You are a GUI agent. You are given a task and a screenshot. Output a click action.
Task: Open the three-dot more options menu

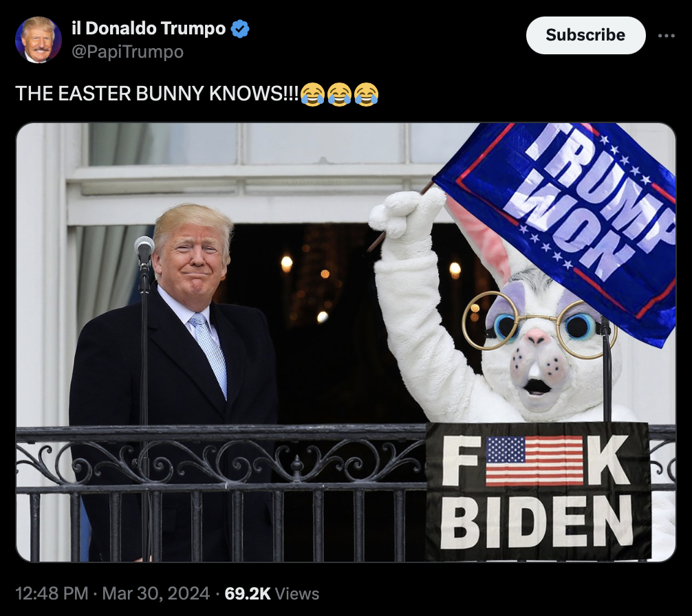666,36
